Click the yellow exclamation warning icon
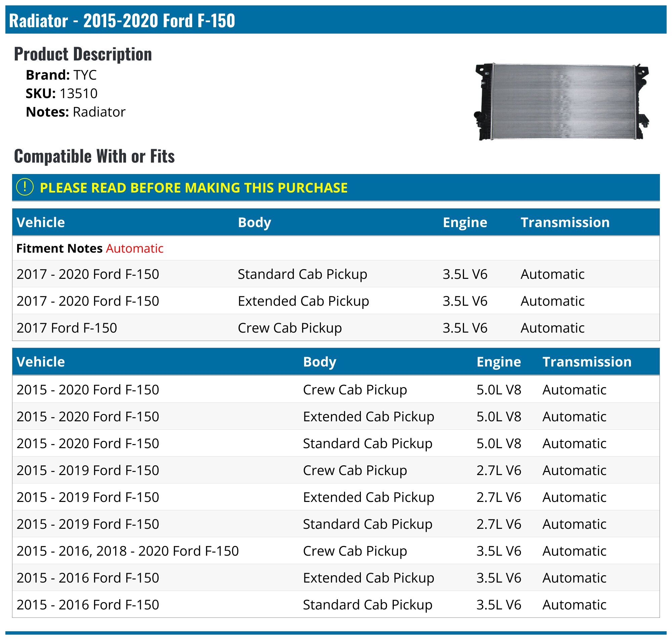The image size is (672, 640). [x=25, y=187]
